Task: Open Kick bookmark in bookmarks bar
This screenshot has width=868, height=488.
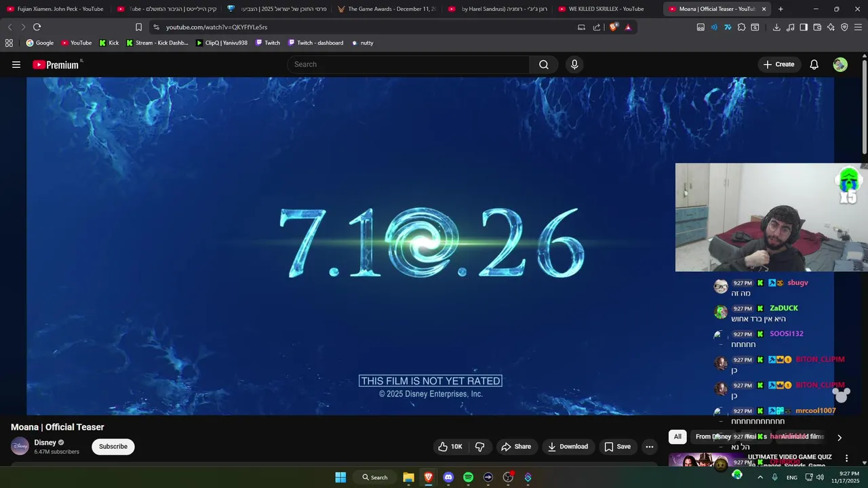Action: pyautogui.click(x=108, y=43)
